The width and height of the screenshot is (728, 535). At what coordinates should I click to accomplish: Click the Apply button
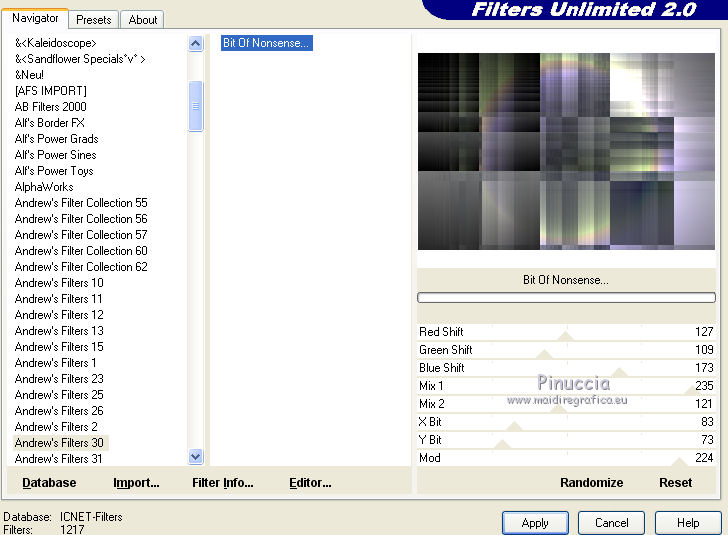point(535,523)
